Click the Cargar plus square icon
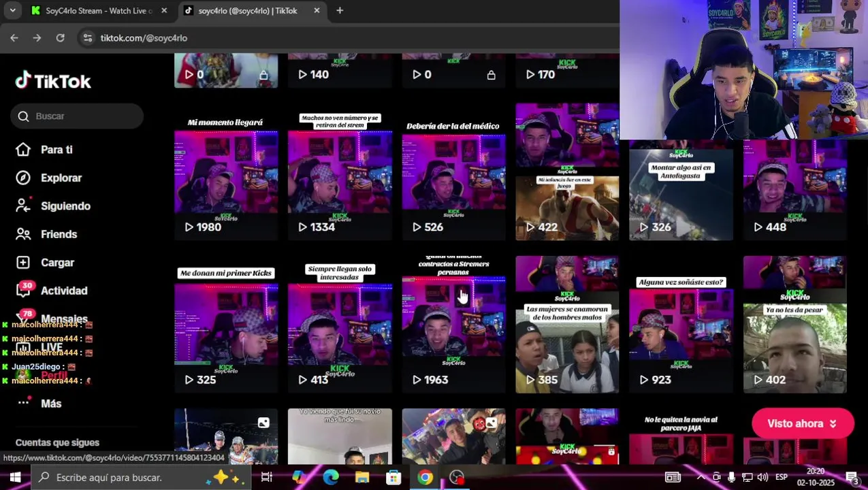 (23, 263)
